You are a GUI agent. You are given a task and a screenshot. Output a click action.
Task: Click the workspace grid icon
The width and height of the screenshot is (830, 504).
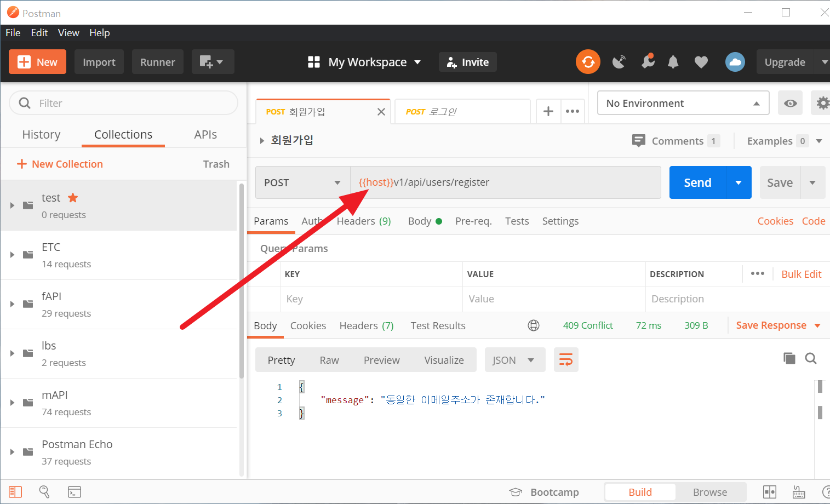tap(314, 62)
